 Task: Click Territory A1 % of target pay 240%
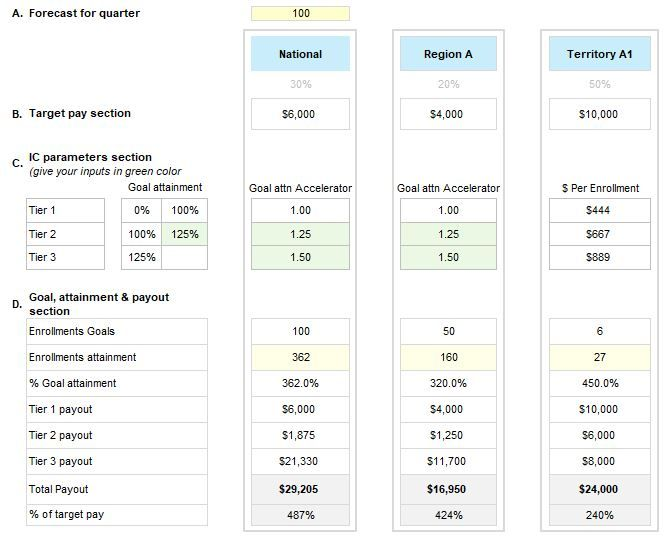(598, 515)
